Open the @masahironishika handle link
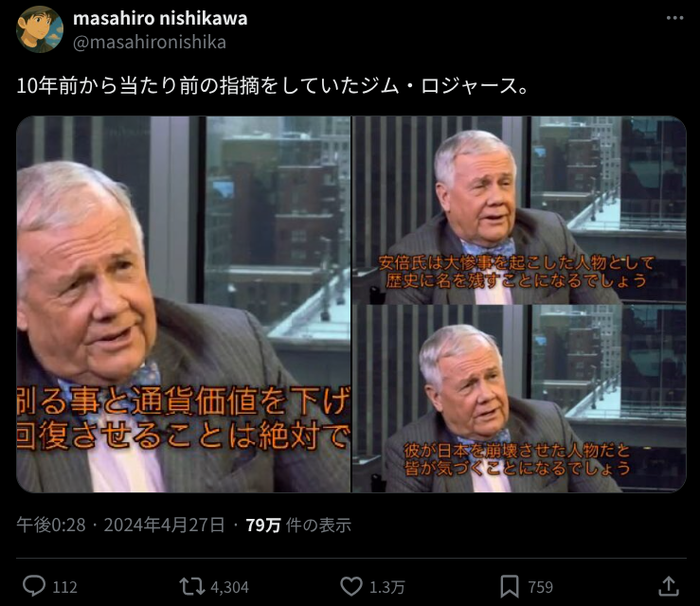The height and width of the screenshot is (606, 700). [149, 43]
